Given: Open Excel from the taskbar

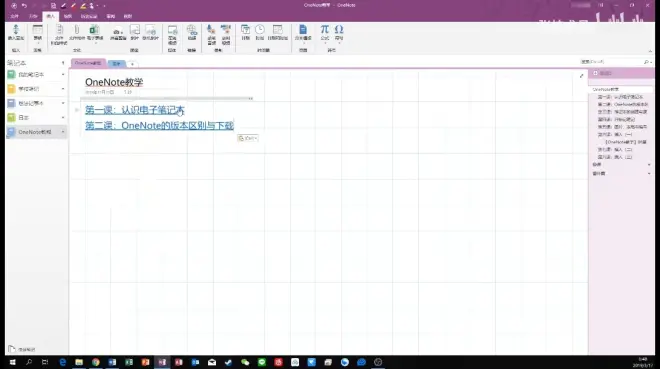Looking at the screenshot, I should click(x=129, y=362).
